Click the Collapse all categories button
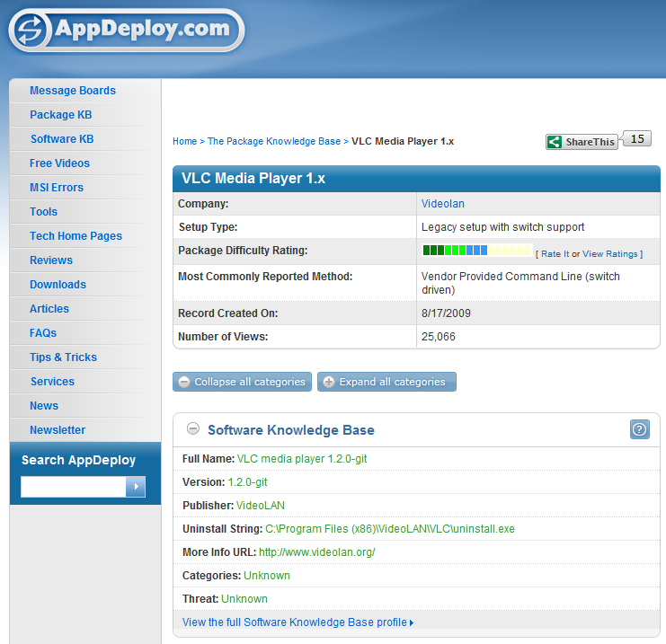666x644 pixels. click(242, 382)
